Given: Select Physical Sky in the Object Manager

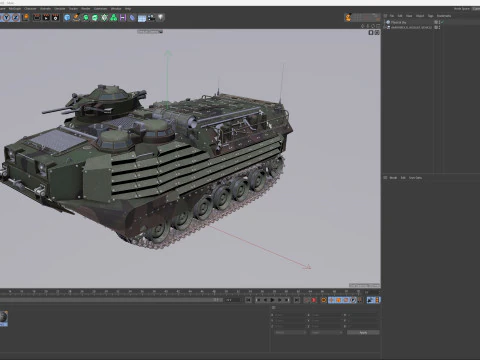Looking at the screenshot, I should click(398, 22).
